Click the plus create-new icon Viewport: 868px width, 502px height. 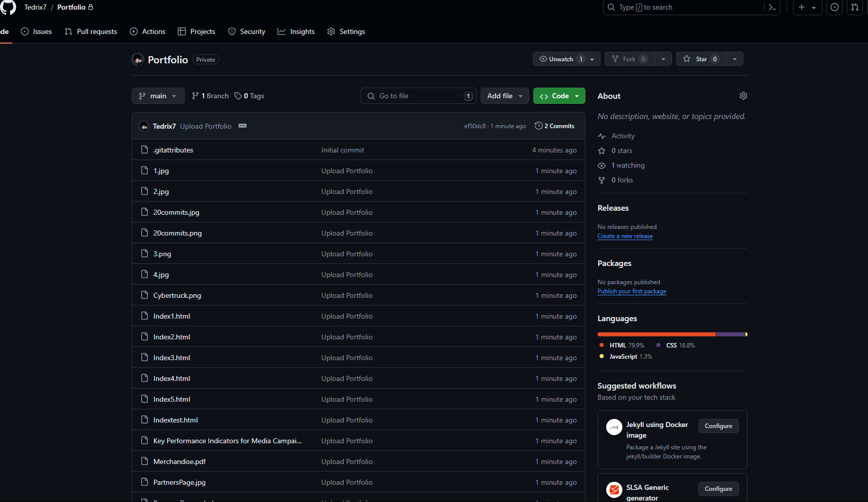[x=802, y=8]
